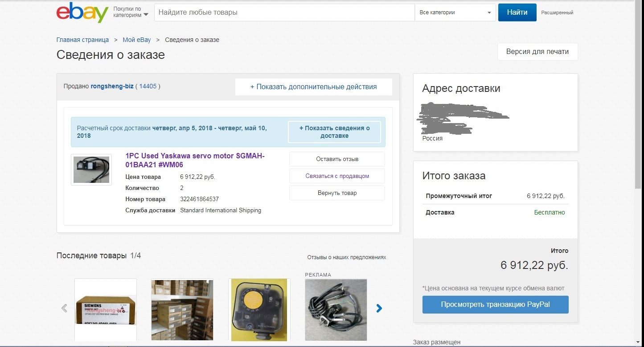644x347 pixels.
Task: Click the 'Россия' address line
Action: point(433,138)
